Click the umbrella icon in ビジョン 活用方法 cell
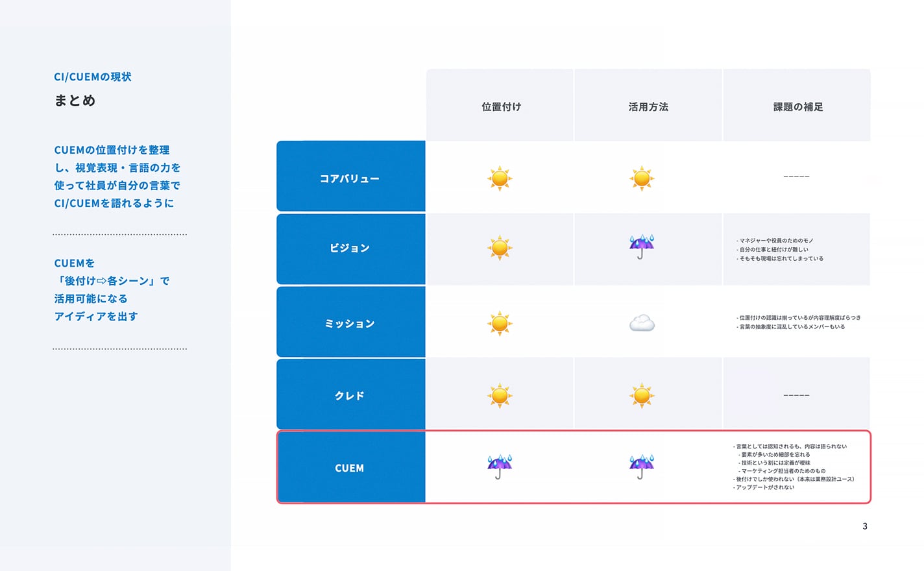The width and height of the screenshot is (924, 571). coord(642,247)
